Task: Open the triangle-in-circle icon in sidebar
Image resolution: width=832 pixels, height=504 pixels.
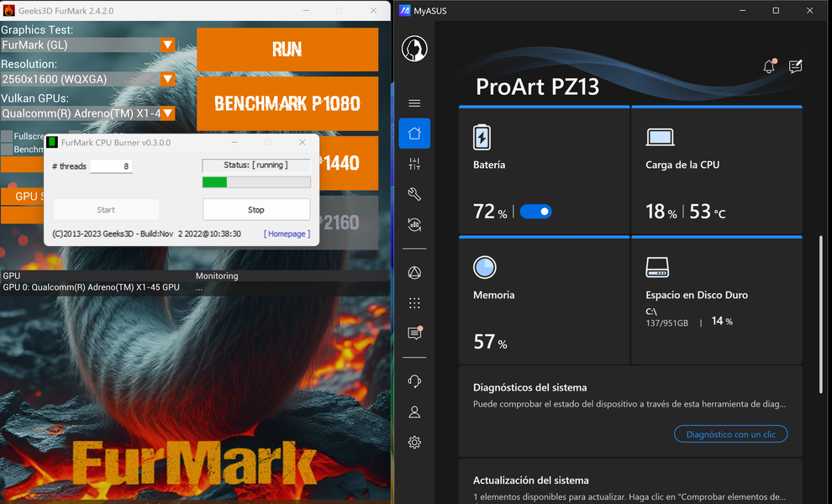Action: [414, 273]
